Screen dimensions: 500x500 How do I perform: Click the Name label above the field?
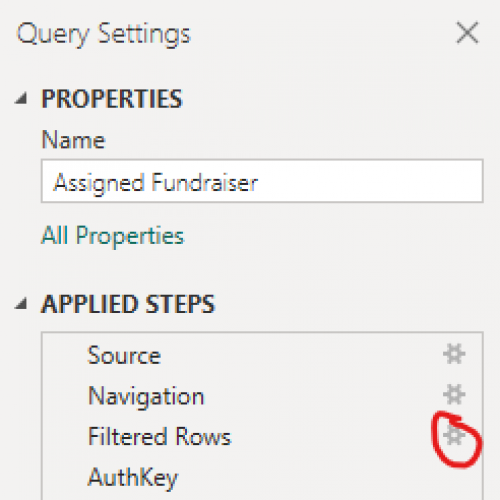pyautogui.click(x=73, y=140)
